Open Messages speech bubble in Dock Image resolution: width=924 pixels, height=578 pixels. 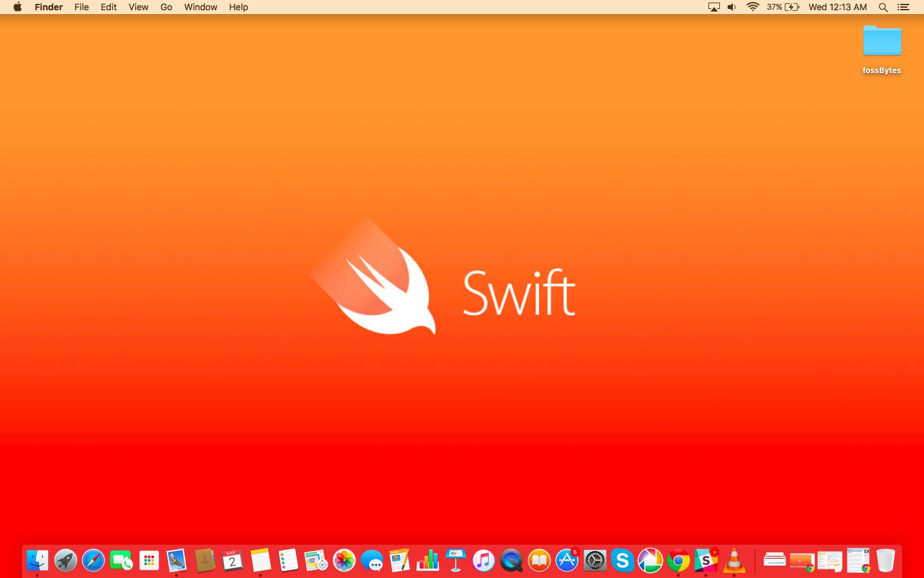372,561
